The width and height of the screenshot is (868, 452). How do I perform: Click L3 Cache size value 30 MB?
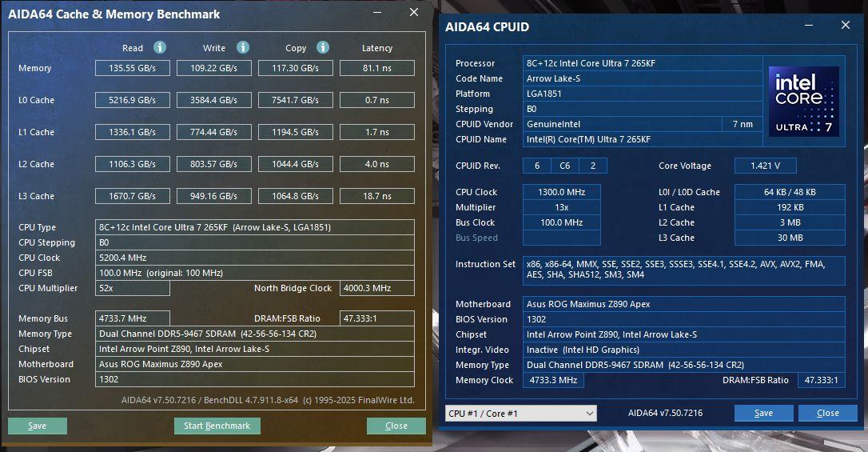point(790,238)
